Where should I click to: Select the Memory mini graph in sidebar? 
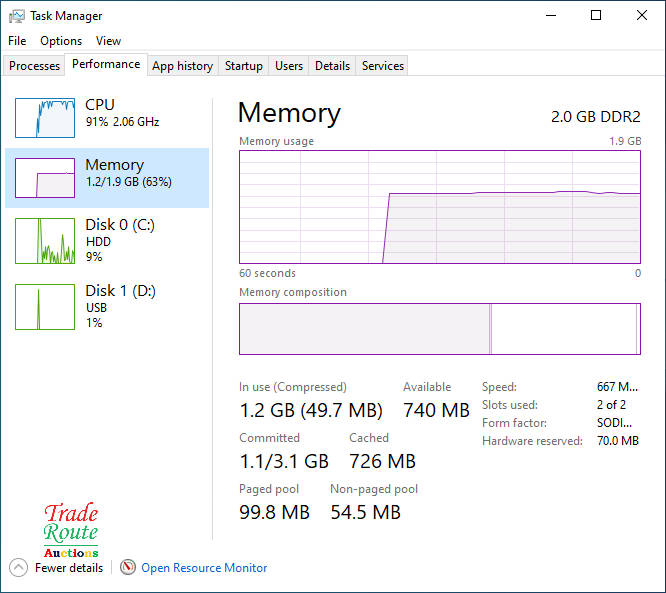[x=45, y=178]
